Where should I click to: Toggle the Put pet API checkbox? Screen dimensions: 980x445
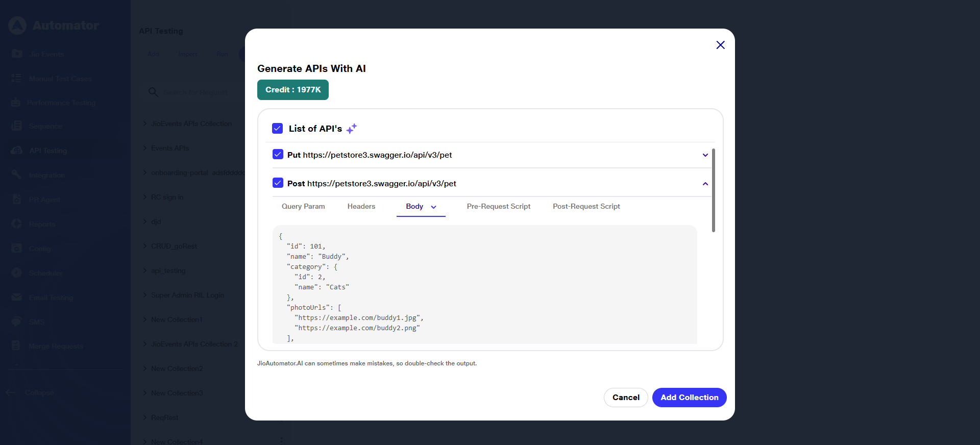coord(278,154)
